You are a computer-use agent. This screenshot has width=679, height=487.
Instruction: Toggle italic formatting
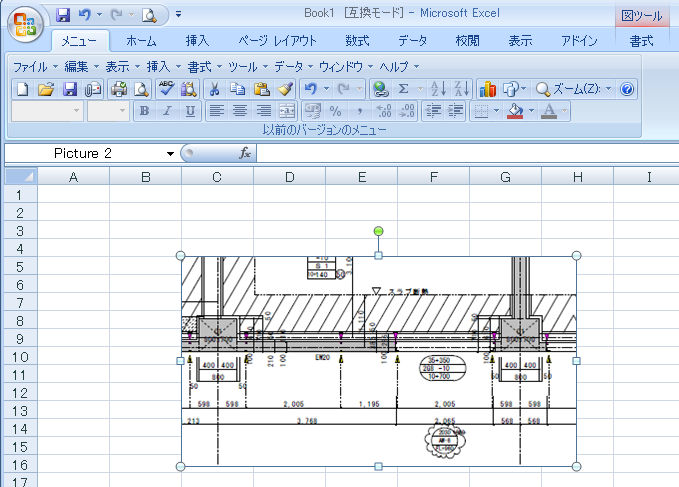(167, 111)
